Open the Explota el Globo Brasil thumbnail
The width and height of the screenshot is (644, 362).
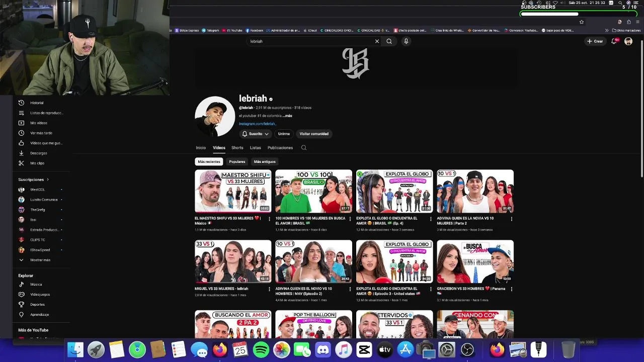(394, 191)
